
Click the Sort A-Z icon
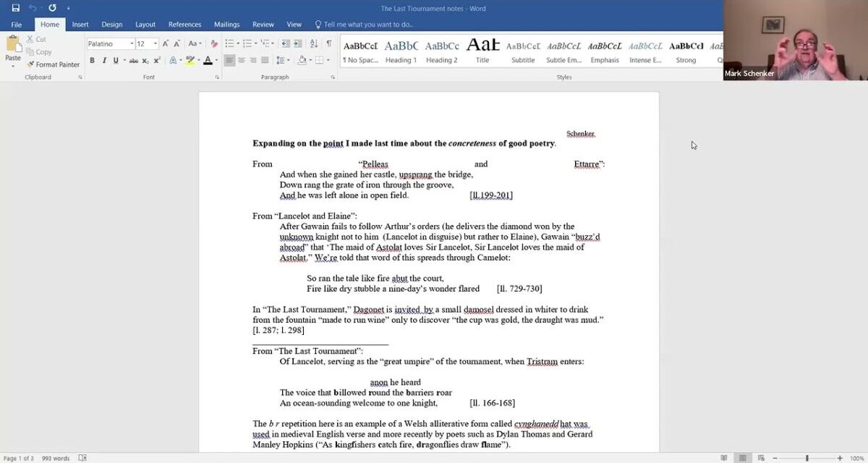tap(314, 43)
